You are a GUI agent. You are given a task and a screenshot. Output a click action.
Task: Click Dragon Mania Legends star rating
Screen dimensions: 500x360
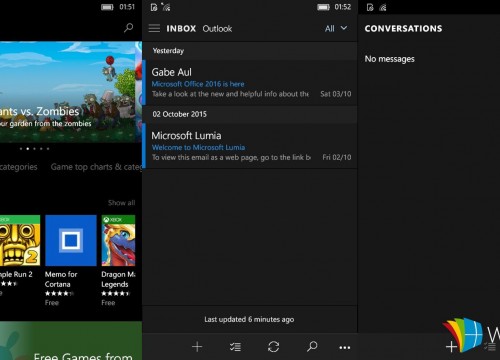[x=115, y=294]
